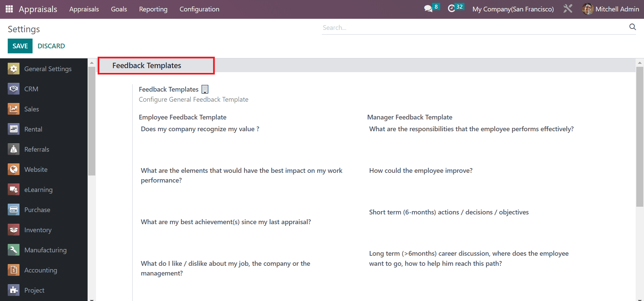Viewport: 644px width, 301px height.
Task: Click the Employee Feedback Template label
Action: tap(183, 117)
